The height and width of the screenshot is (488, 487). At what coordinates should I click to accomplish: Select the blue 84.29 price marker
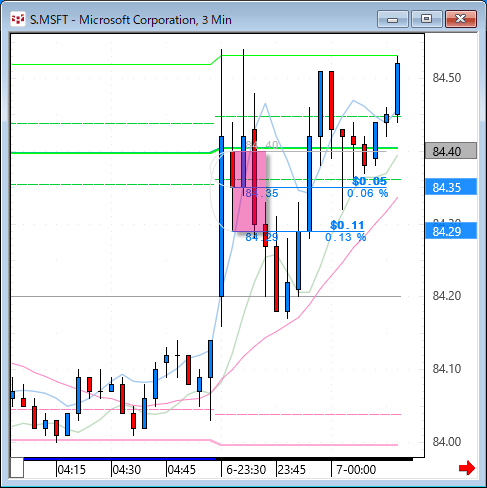451,231
